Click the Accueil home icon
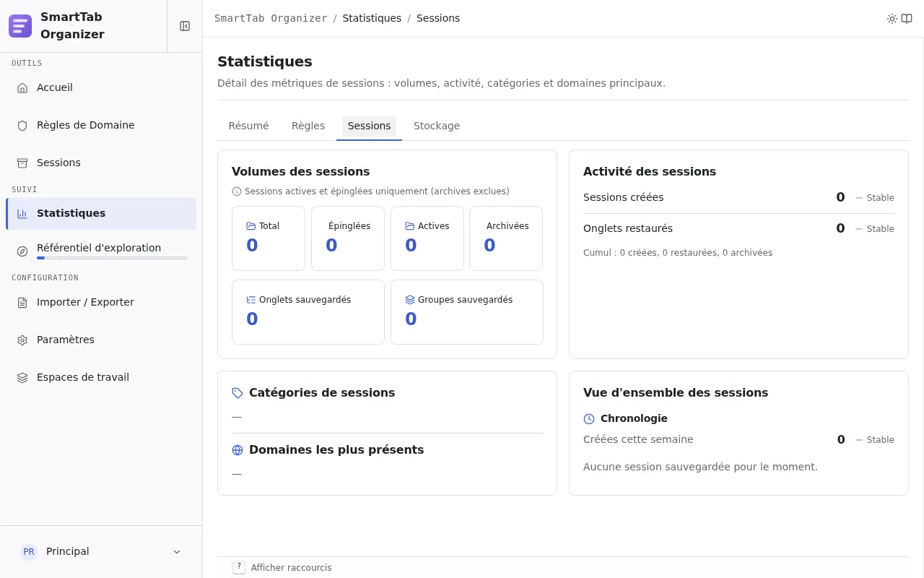The width and height of the screenshot is (924, 578). pyautogui.click(x=22, y=87)
